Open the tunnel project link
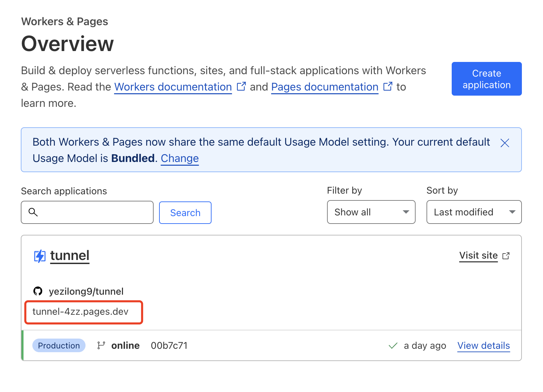This screenshot has width=543, height=392. click(70, 256)
